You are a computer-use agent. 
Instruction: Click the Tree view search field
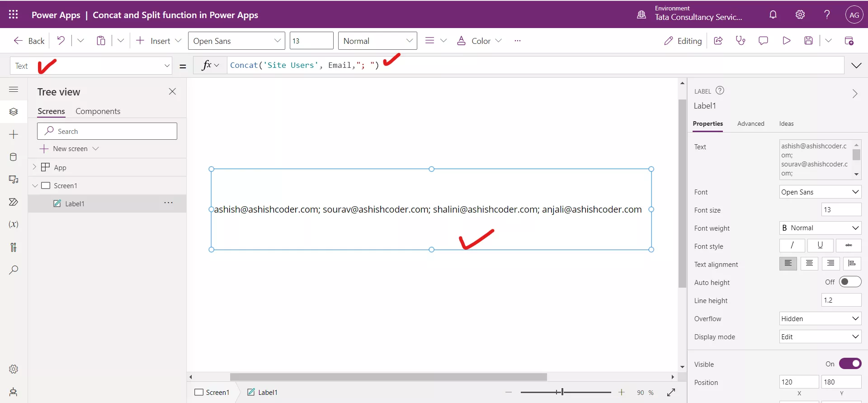coord(107,131)
